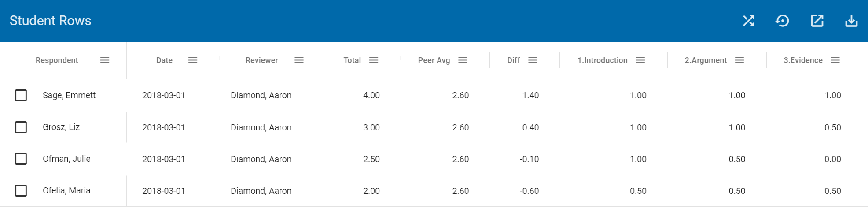
Task: Sort by the Respondent column header
Action: [57, 60]
